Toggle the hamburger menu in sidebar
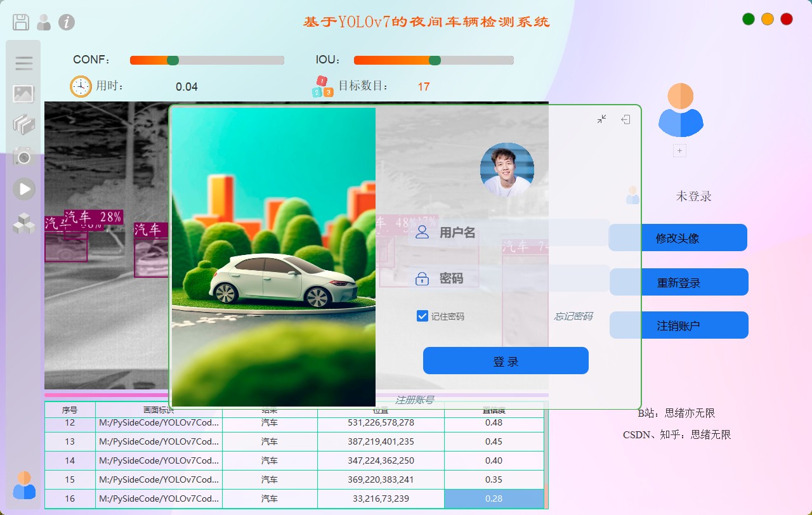Image resolution: width=812 pixels, height=515 pixels. tap(23, 62)
